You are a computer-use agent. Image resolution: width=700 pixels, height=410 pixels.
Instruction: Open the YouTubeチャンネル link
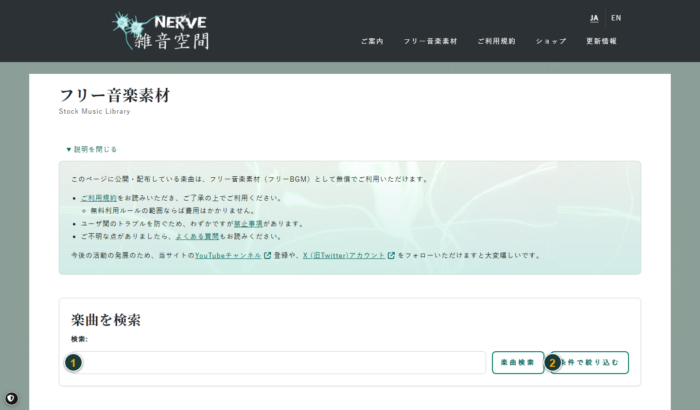(x=233, y=255)
